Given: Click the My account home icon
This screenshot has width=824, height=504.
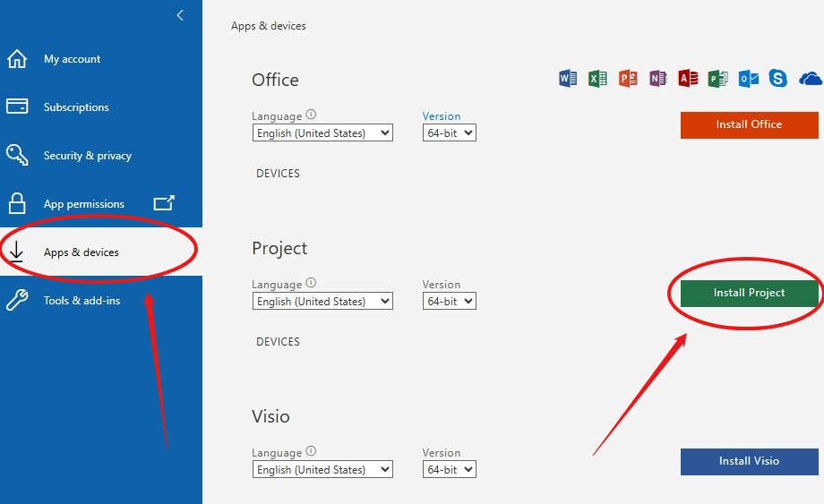Looking at the screenshot, I should [x=17, y=59].
